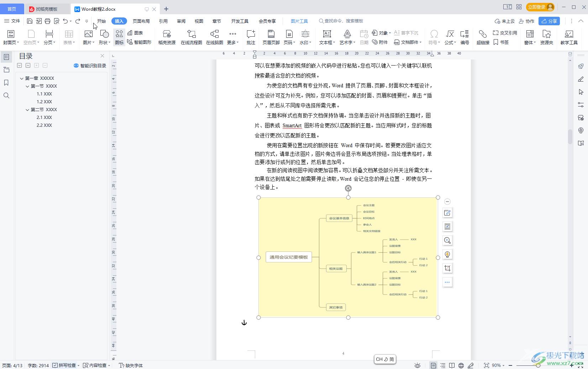Undo the last action
The image size is (588, 369).
(65, 21)
